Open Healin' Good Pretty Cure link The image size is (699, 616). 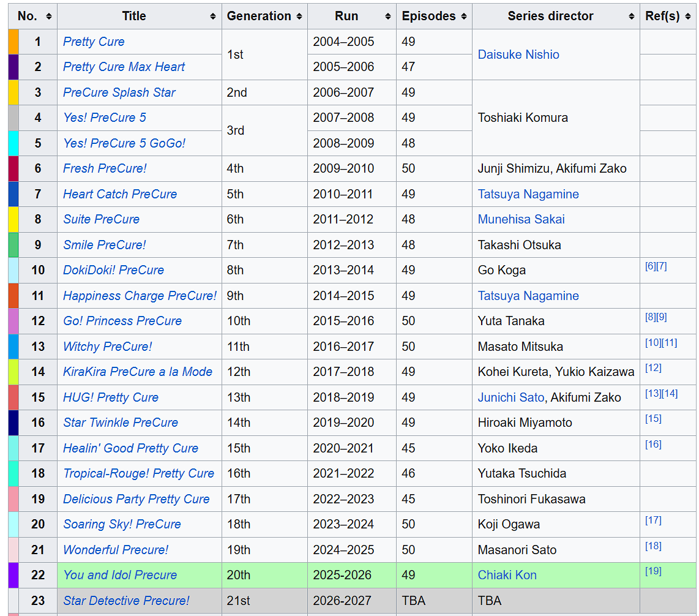(x=130, y=448)
